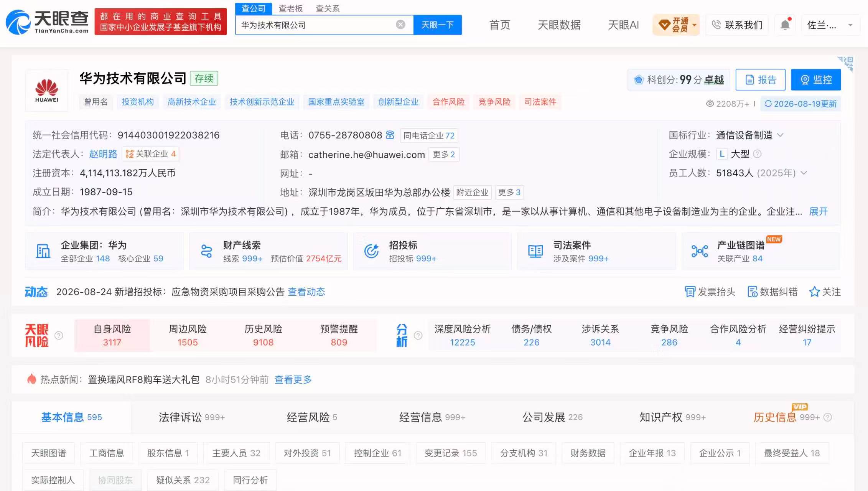
Task: Click the help icon beside 大型
Action: [x=757, y=154]
